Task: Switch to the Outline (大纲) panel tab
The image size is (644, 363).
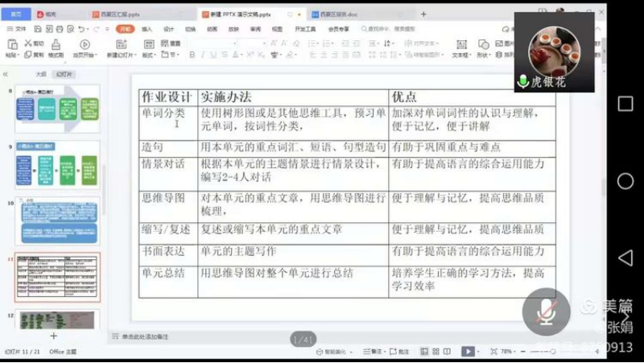Action: [x=40, y=73]
